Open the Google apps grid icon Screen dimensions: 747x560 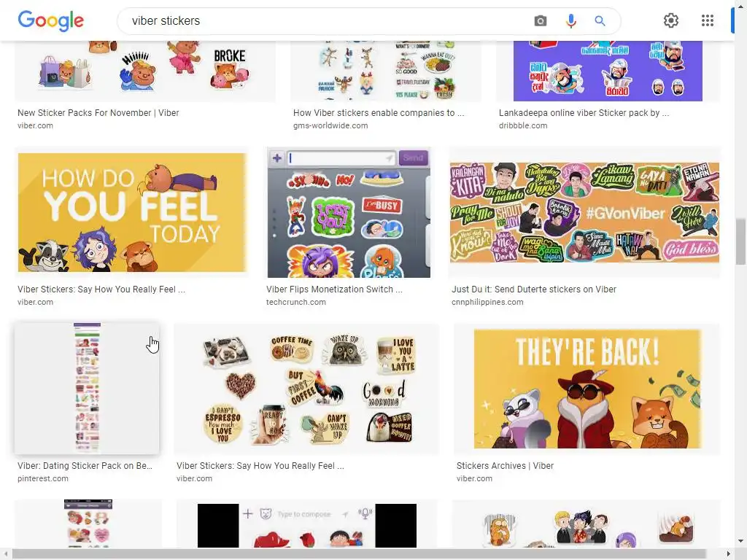click(708, 20)
